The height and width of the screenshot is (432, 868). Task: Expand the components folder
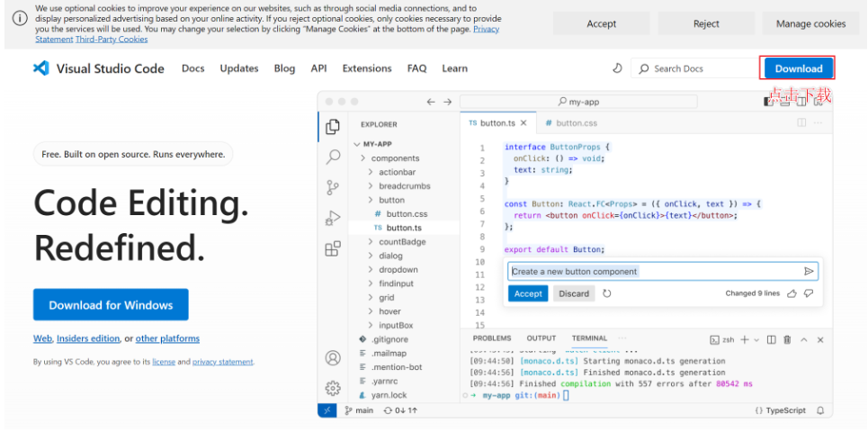click(363, 157)
